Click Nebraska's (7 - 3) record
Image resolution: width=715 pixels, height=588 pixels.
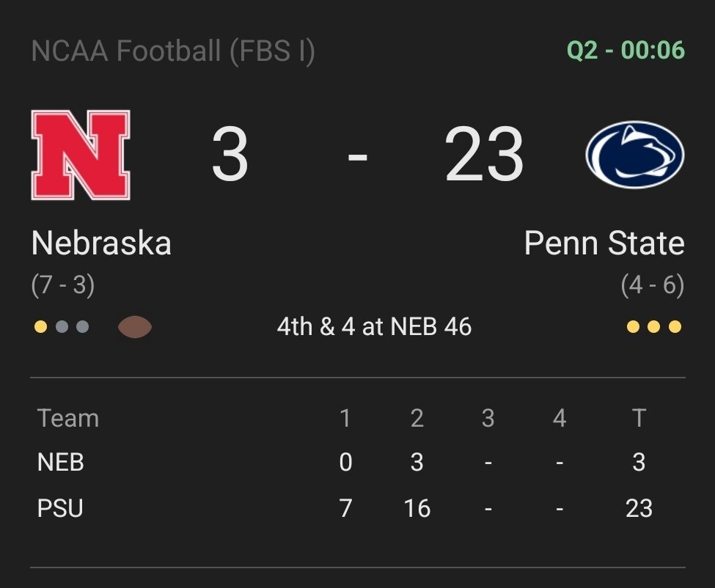63,285
